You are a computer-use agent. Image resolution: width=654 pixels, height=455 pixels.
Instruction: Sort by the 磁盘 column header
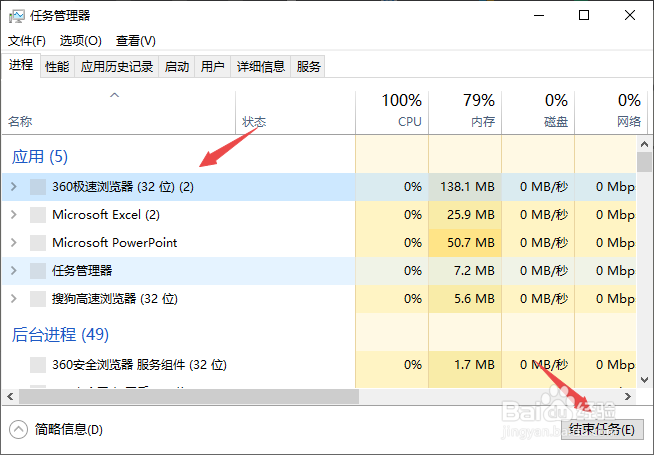coord(538,113)
